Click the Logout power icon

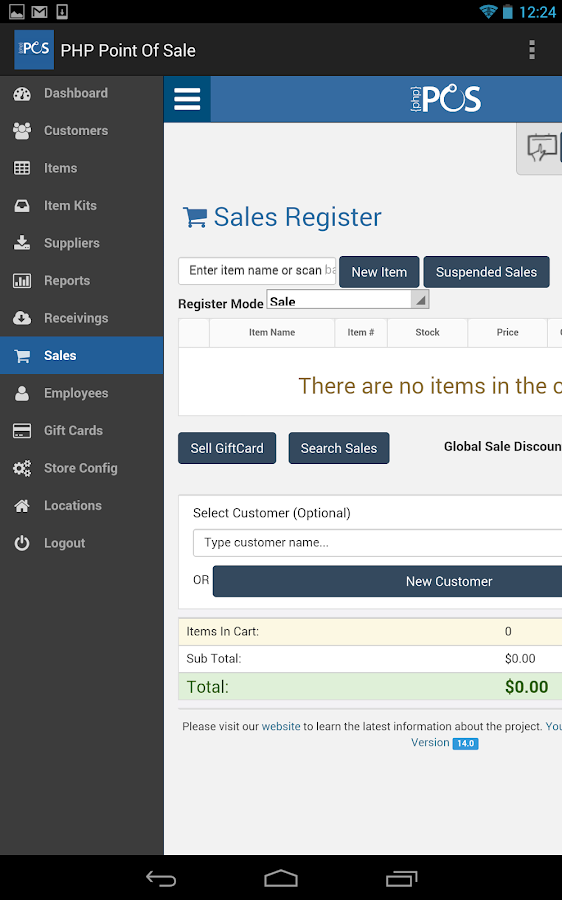(22, 543)
